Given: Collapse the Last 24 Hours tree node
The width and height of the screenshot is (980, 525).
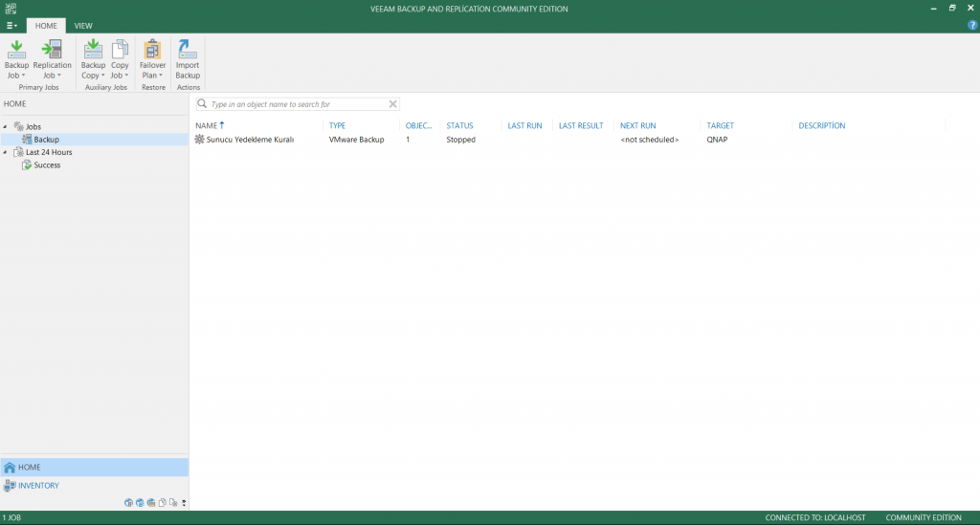Looking at the screenshot, I should click(6, 152).
